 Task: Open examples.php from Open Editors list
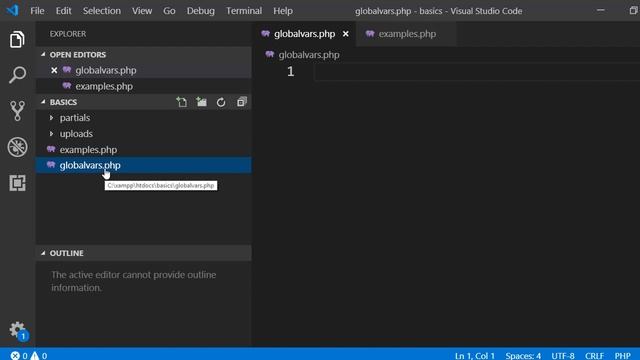coord(144,86)
